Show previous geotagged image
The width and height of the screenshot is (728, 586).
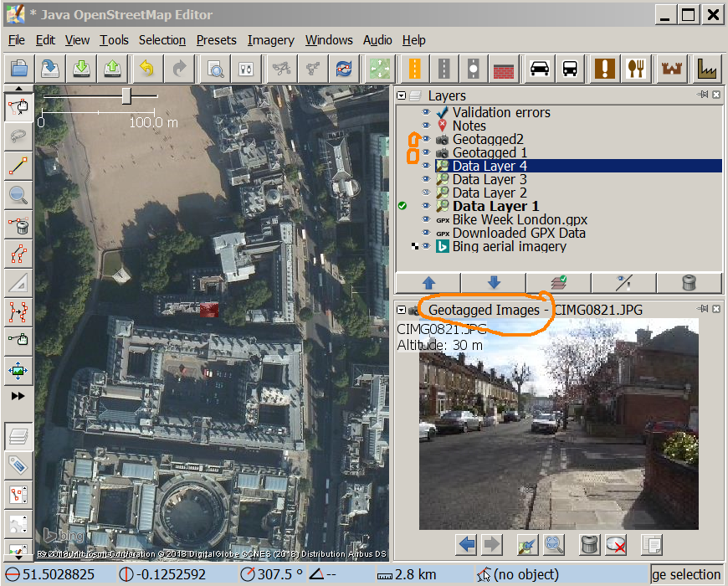(x=466, y=545)
